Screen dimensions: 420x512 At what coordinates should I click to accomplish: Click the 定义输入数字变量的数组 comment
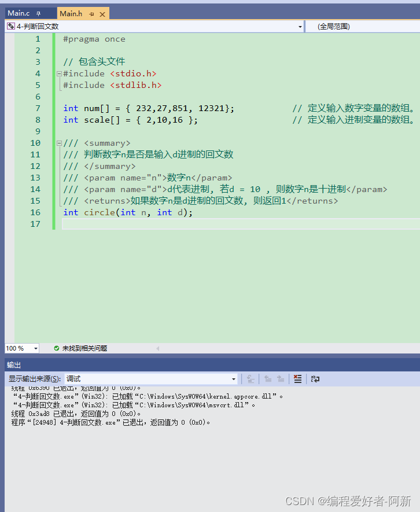coord(353,108)
